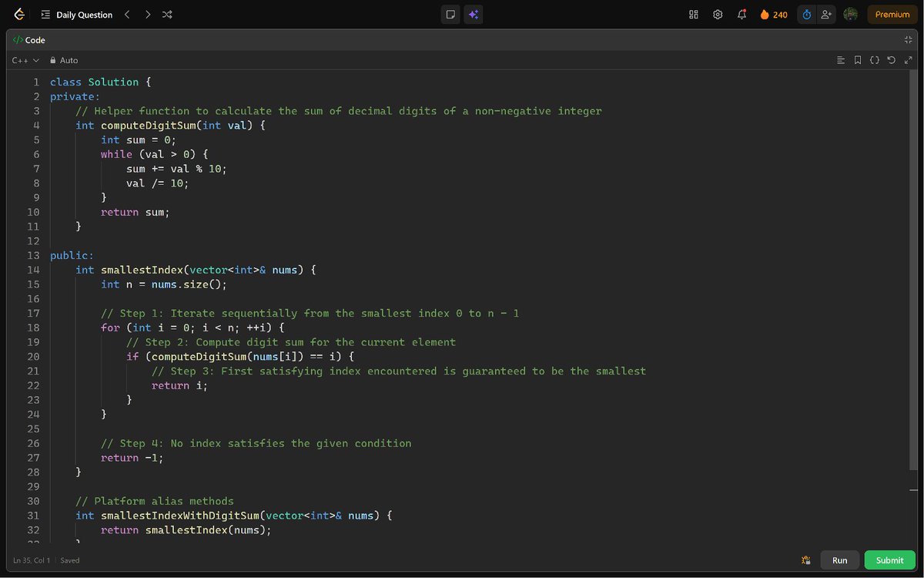Format the code with lines icon
This screenshot has width=924, height=578.
coord(841,60)
